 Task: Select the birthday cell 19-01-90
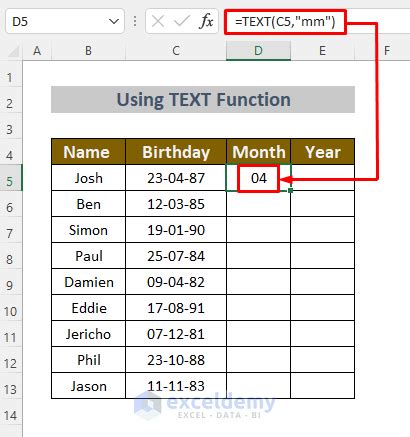point(176,230)
